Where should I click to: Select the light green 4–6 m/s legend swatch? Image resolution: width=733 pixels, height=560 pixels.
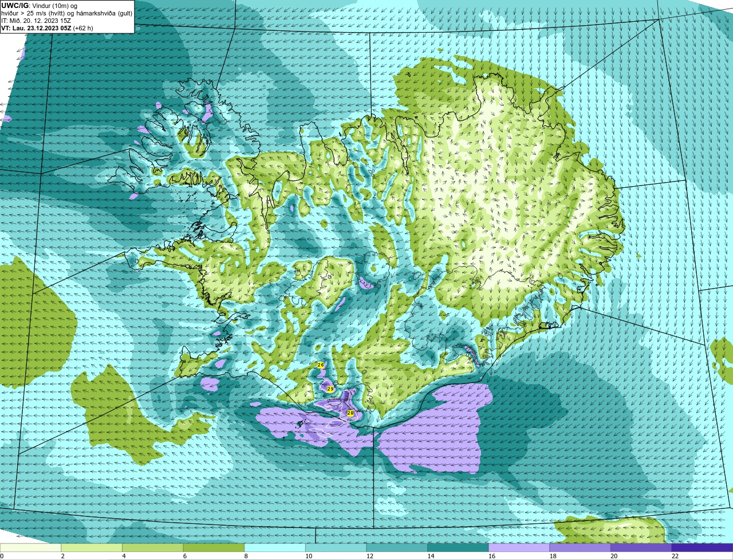pyautogui.click(x=152, y=547)
